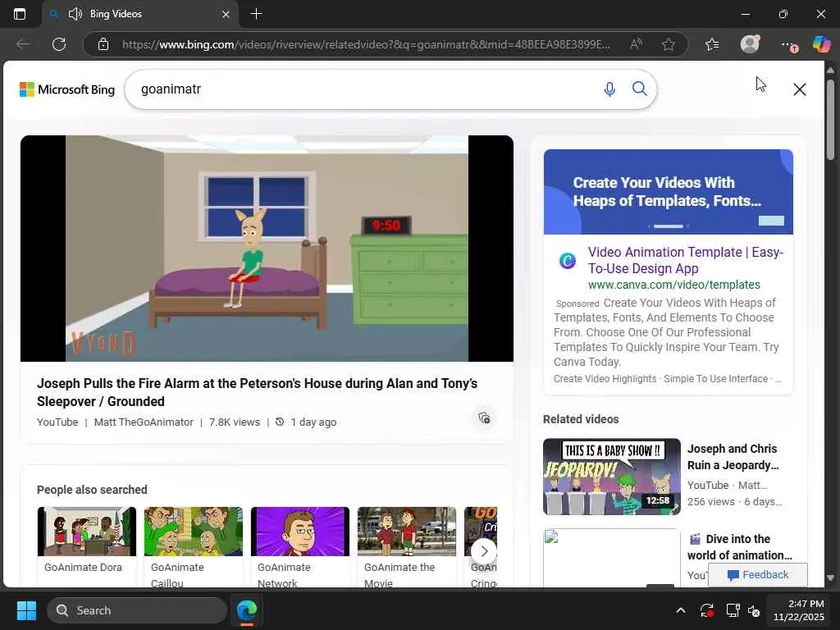Play the Jeopardy related video thumbnail
This screenshot has height=630, width=840.
coord(612,477)
